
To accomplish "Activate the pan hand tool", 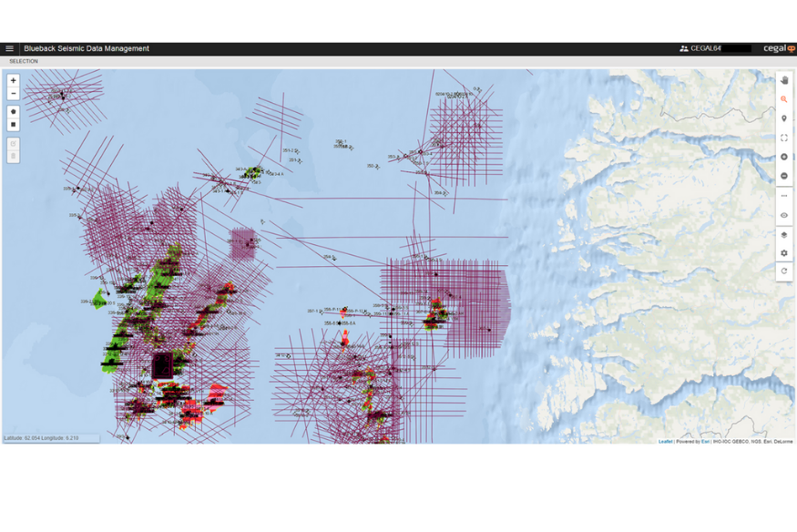I will click(784, 80).
